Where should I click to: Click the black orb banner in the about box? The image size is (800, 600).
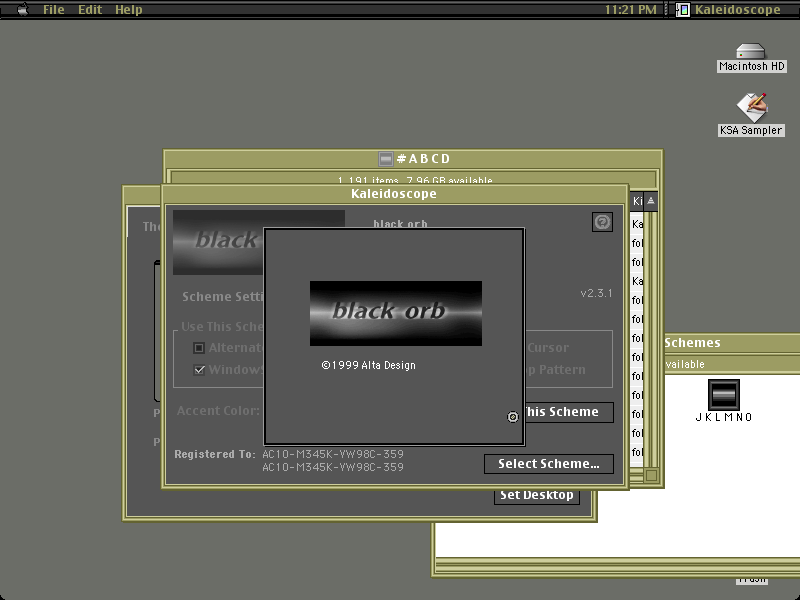click(x=396, y=313)
